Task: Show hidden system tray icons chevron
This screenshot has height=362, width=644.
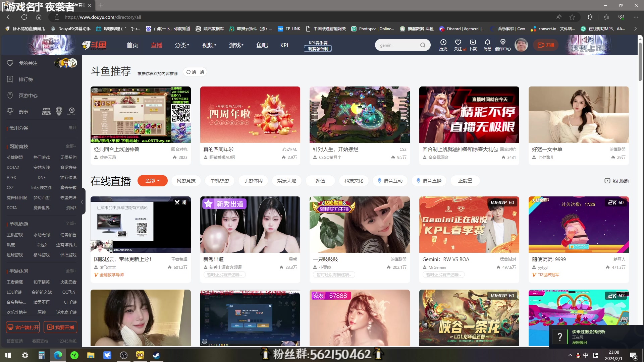Action: pyautogui.click(x=570, y=355)
